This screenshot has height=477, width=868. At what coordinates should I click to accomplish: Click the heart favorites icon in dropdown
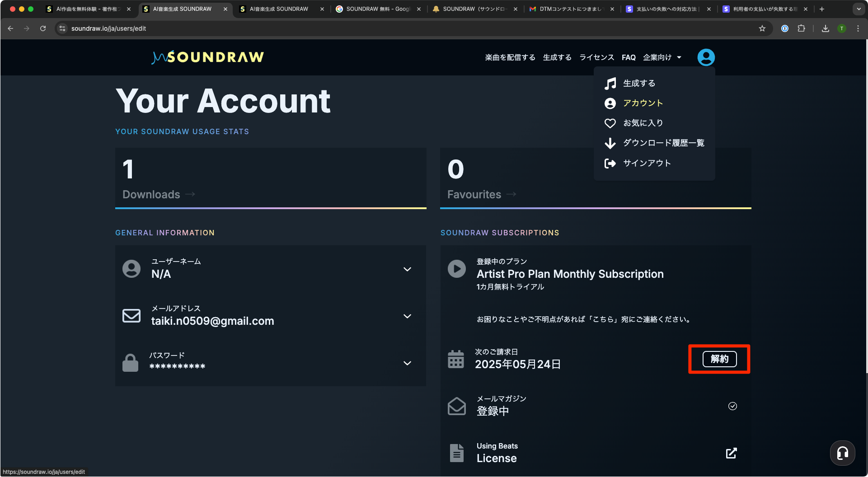point(610,123)
